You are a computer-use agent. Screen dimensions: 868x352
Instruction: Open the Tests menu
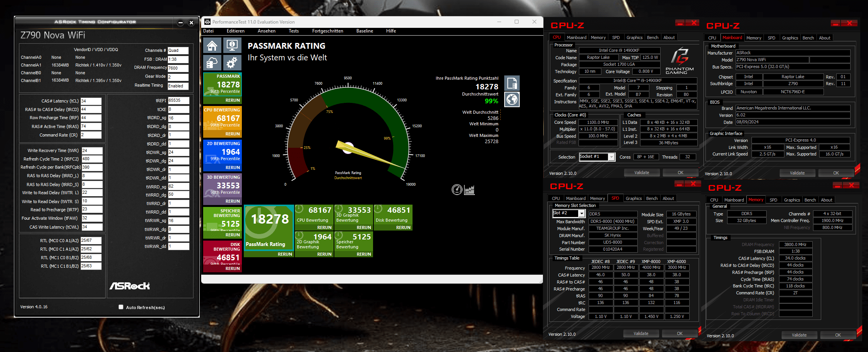293,31
